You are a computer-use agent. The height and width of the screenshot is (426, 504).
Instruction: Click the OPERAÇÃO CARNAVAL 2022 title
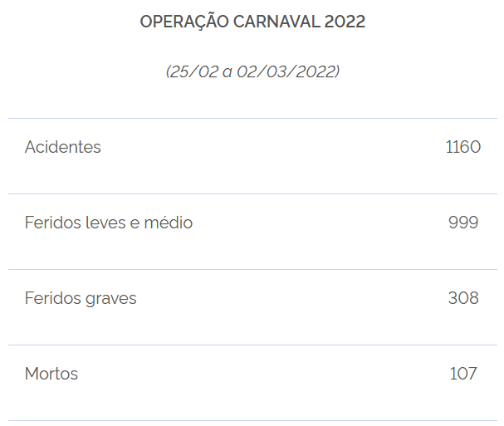pos(252,22)
